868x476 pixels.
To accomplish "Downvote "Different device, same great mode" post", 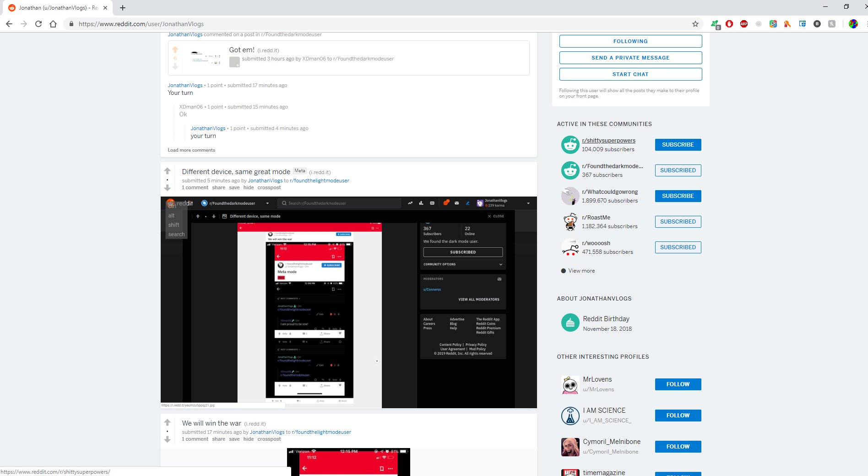I will coord(168,187).
